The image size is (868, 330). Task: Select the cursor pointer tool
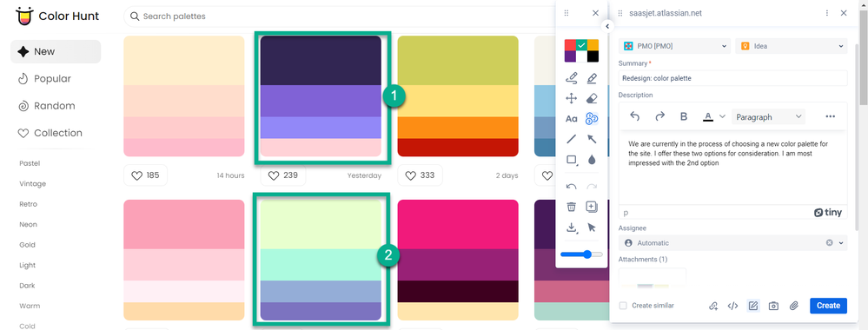(591, 227)
